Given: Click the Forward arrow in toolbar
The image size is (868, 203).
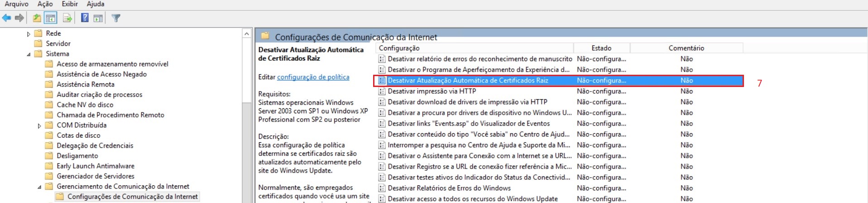Looking at the screenshot, I should 19,18.
